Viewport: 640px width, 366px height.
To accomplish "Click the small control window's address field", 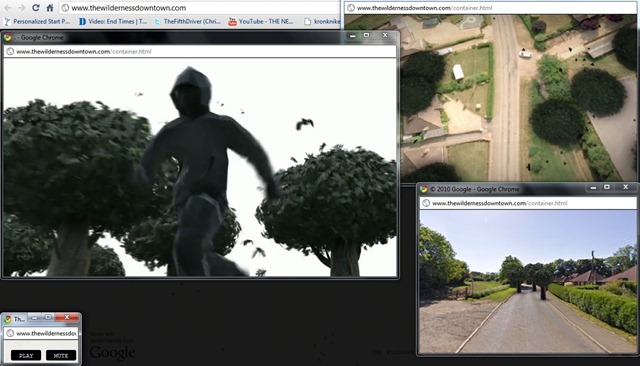I will click(41, 333).
